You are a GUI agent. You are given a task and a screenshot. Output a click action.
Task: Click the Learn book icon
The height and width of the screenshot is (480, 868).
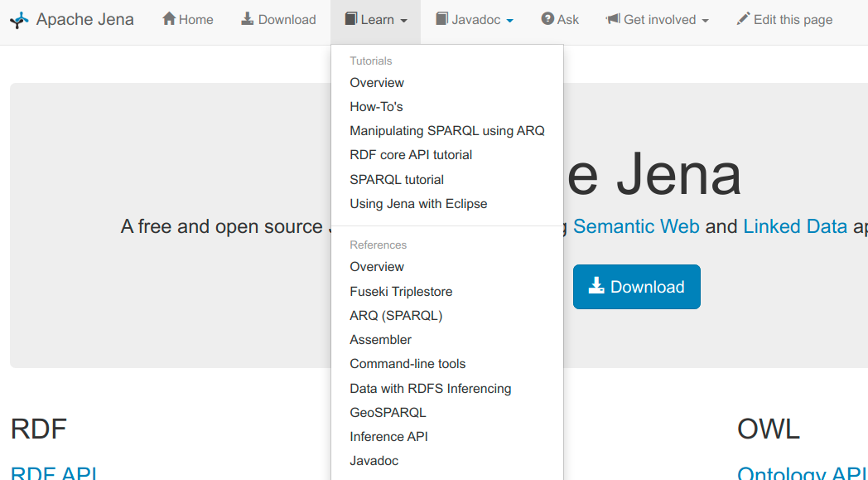pyautogui.click(x=351, y=19)
